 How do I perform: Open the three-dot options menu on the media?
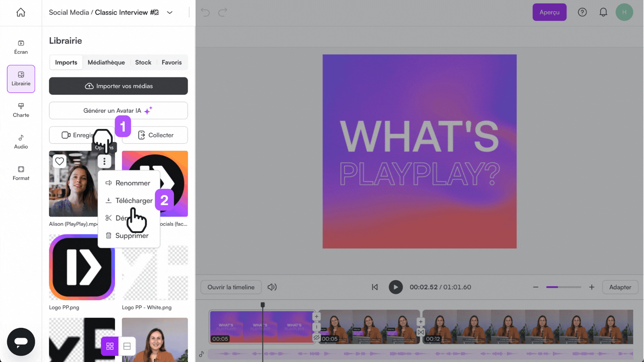[x=104, y=161]
